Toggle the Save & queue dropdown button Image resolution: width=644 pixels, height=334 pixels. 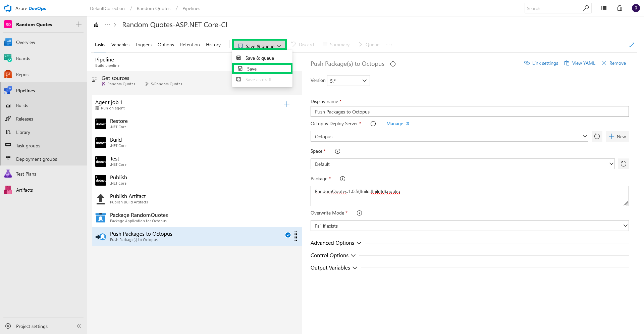tap(260, 45)
